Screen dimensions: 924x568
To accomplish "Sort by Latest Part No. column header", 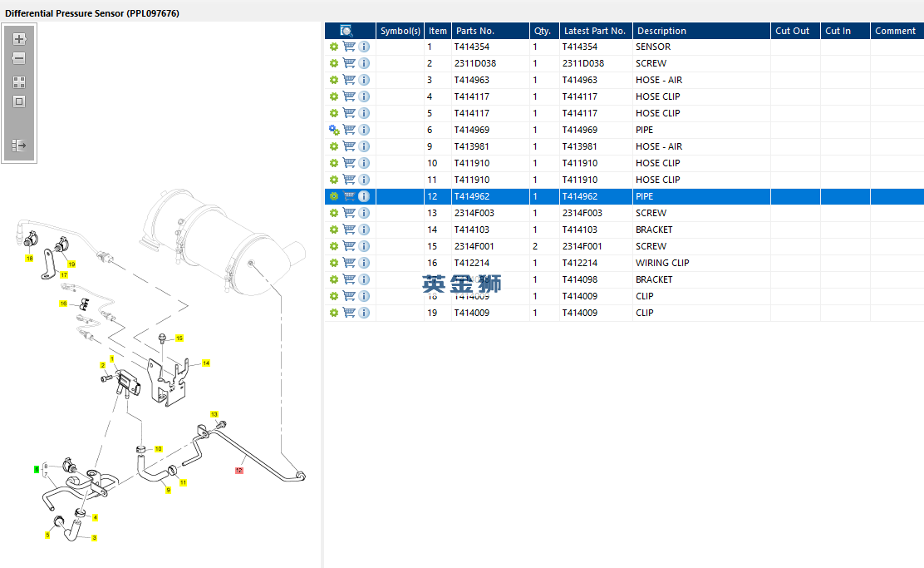I will tap(596, 31).
